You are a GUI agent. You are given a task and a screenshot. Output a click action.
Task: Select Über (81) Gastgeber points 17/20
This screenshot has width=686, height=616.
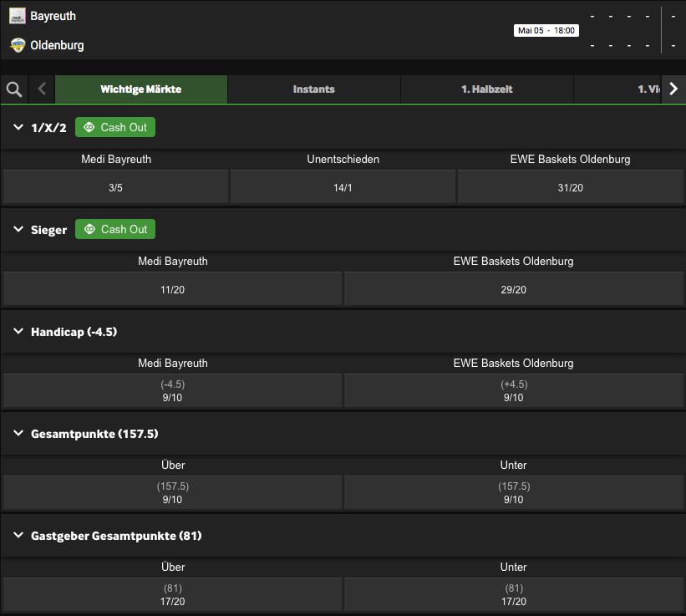(x=172, y=595)
